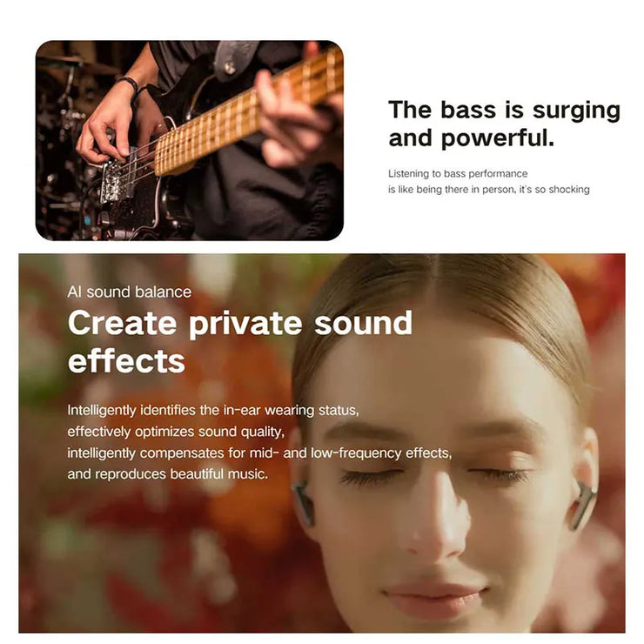The image size is (644, 644).
Task: Click the bass guitar player photo
Action: pyautogui.click(x=190, y=140)
